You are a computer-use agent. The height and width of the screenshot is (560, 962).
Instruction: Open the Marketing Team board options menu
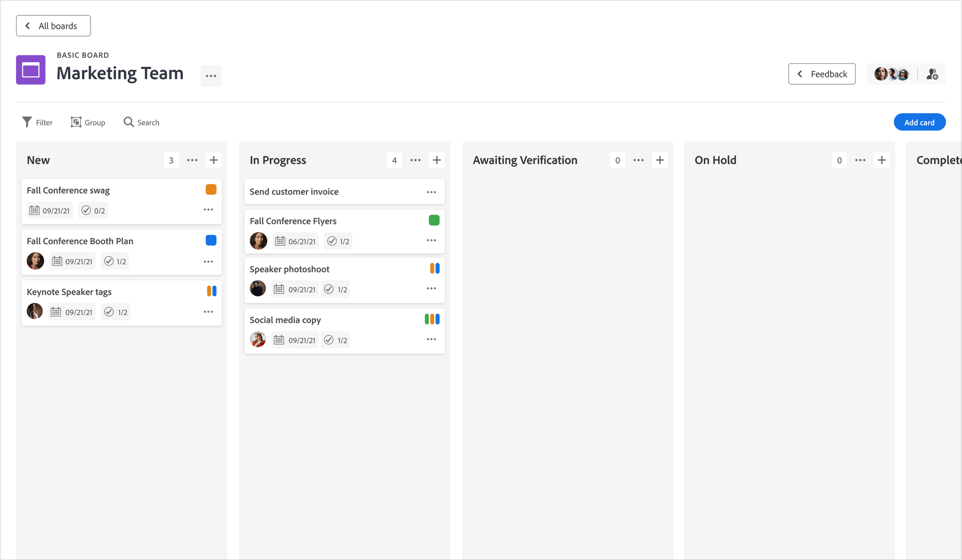pos(211,75)
